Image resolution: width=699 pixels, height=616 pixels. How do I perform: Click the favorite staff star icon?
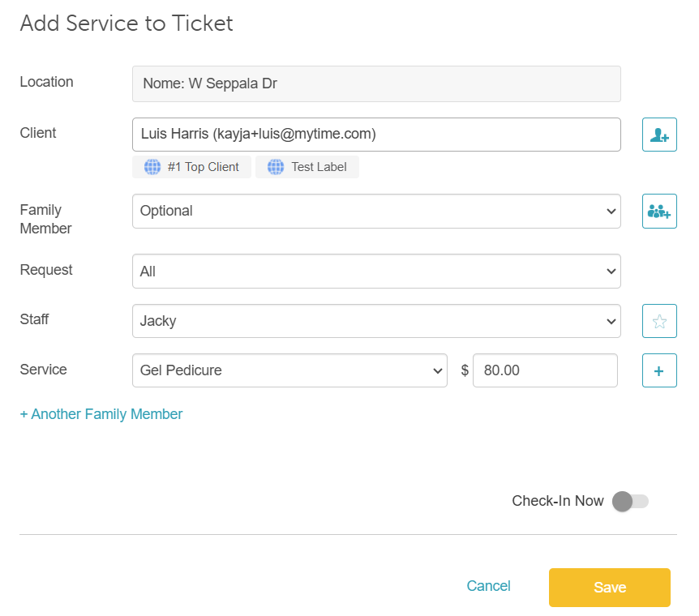pyautogui.click(x=659, y=321)
